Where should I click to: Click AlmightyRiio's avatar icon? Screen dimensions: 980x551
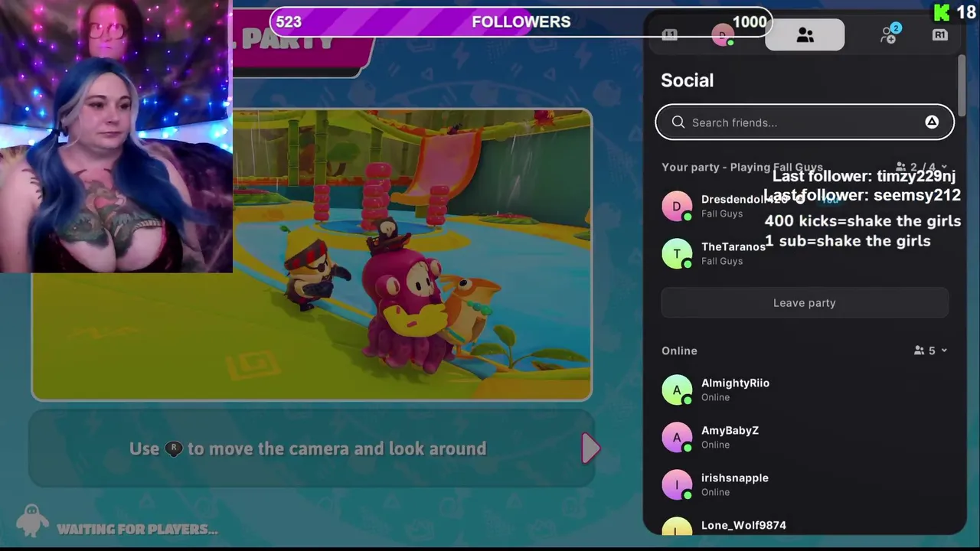point(677,390)
